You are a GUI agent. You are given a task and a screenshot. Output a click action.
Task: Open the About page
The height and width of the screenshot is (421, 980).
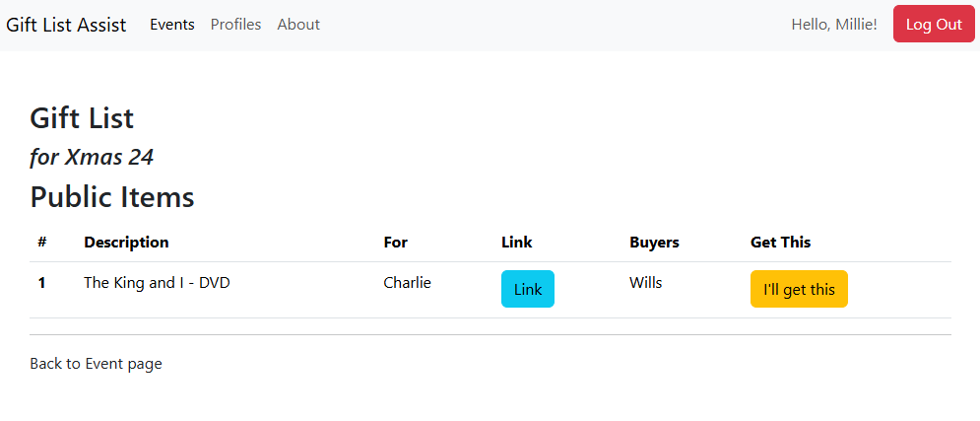[x=298, y=25]
